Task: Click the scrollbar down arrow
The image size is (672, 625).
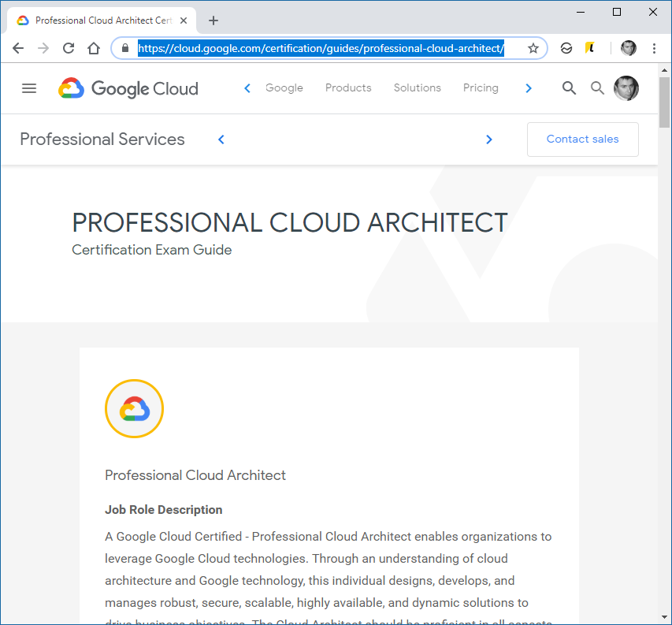Action: 664,617
